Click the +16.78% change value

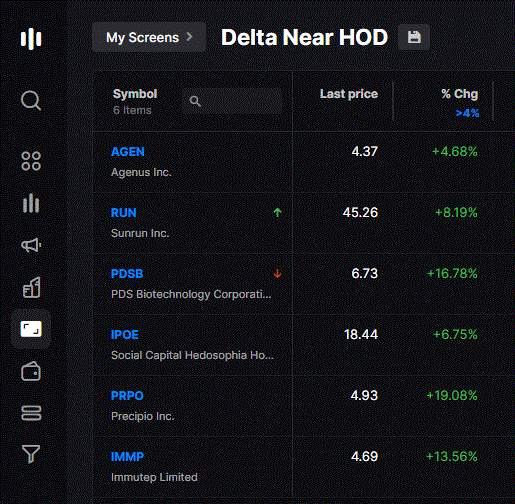pos(452,274)
